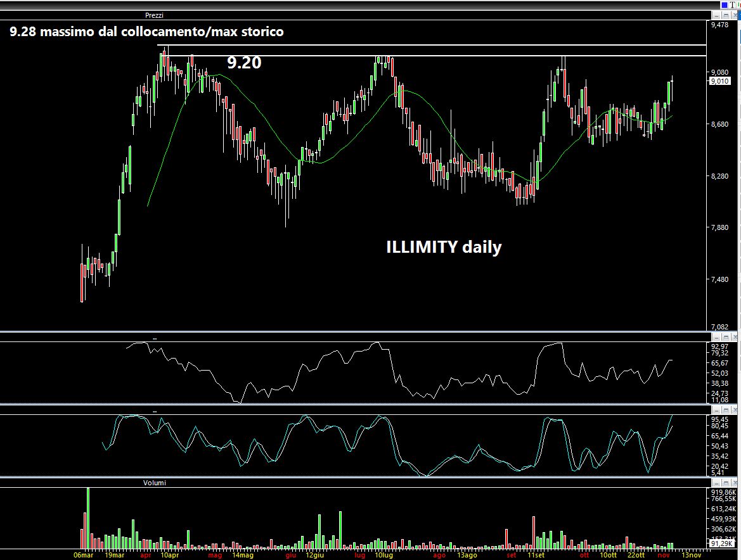Click the 95,45 stochastic scale value
The image size is (741, 560).
pos(719,419)
